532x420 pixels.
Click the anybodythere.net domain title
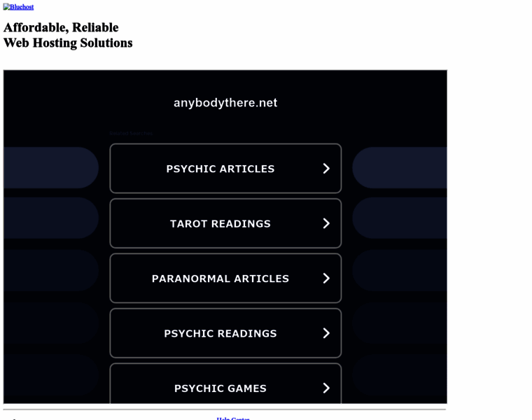[x=225, y=102]
